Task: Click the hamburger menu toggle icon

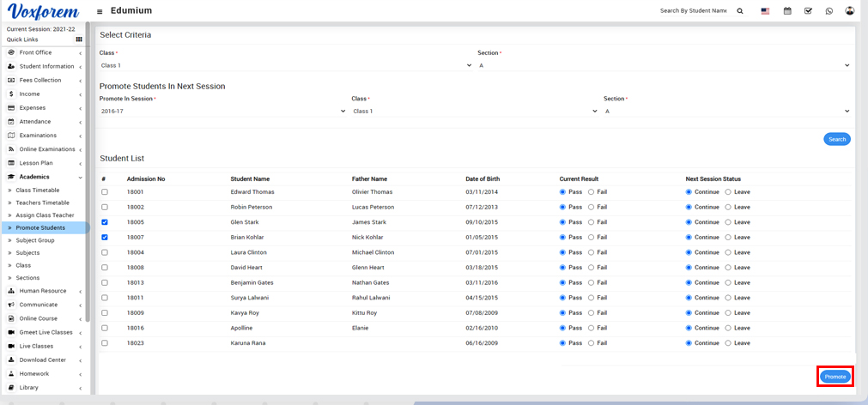Action: pos(100,11)
